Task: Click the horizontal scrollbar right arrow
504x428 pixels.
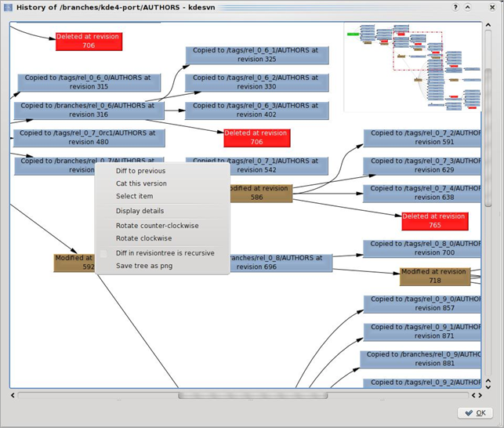Action: click(477, 395)
